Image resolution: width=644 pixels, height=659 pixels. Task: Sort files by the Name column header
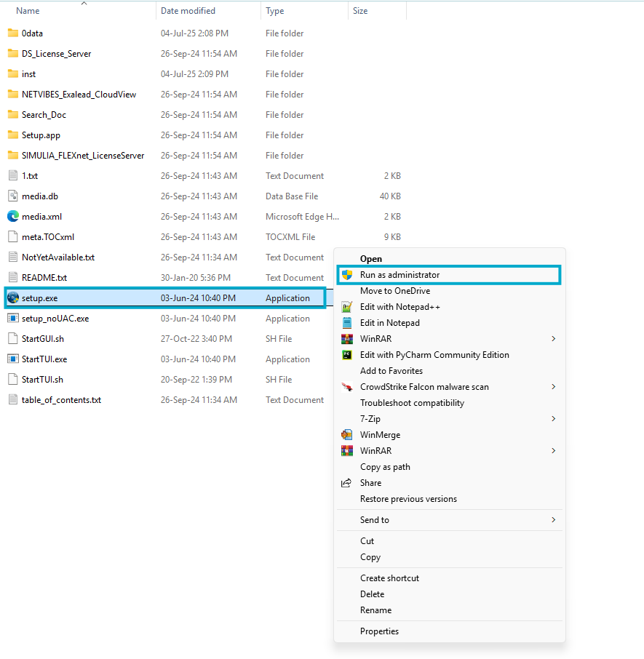tap(27, 10)
